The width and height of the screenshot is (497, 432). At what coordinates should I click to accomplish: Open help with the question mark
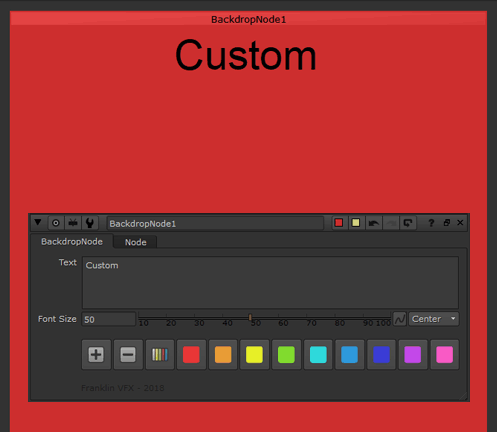tap(431, 223)
